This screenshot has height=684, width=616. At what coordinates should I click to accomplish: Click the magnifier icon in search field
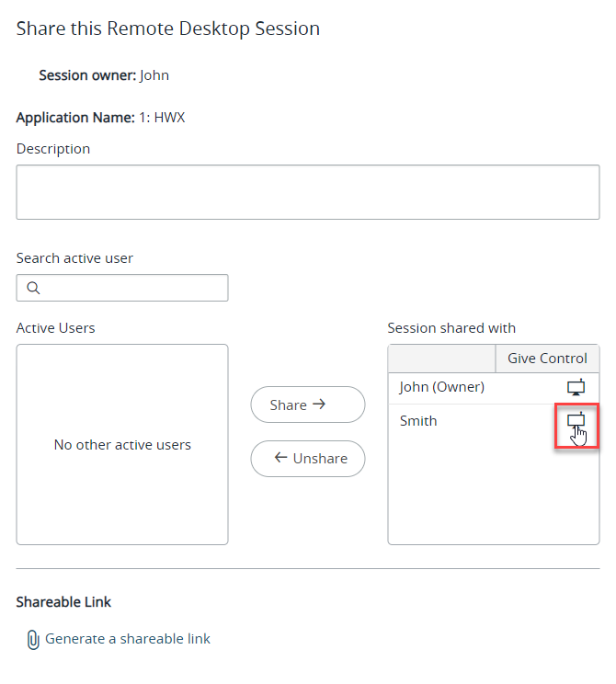[x=33, y=288]
